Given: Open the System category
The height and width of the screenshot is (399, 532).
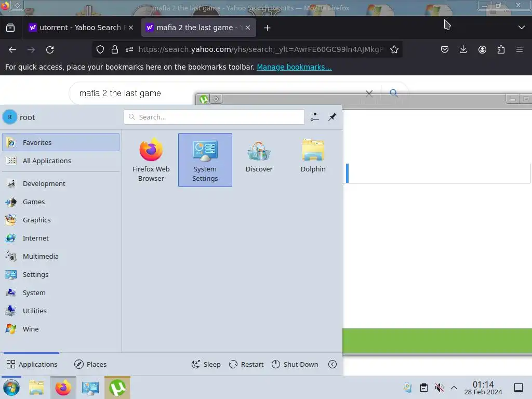Looking at the screenshot, I should (x=61, y=292).
